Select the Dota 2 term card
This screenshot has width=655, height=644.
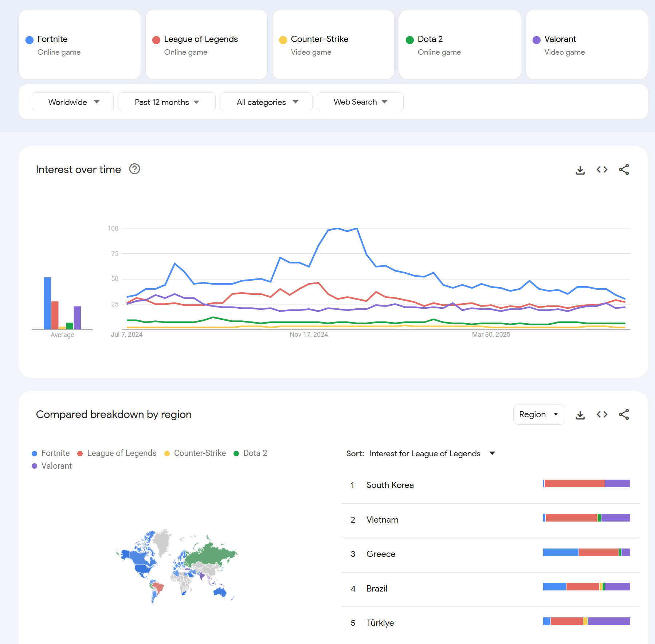coord(460,44)
